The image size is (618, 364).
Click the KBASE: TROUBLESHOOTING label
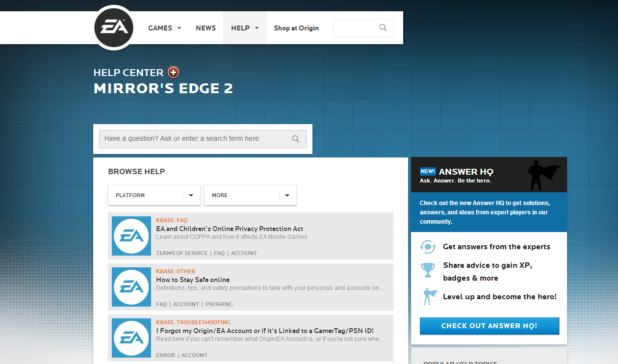[x=193, y=322]
